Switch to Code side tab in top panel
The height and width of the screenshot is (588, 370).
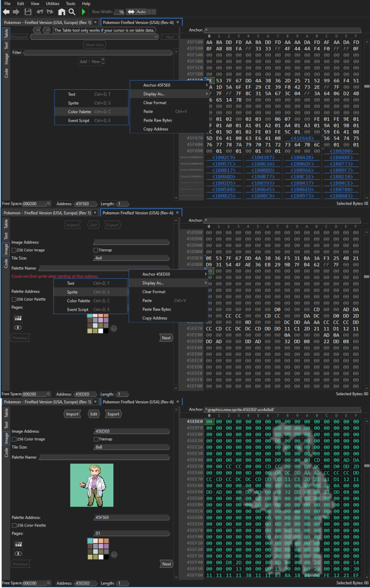[6, 73]
